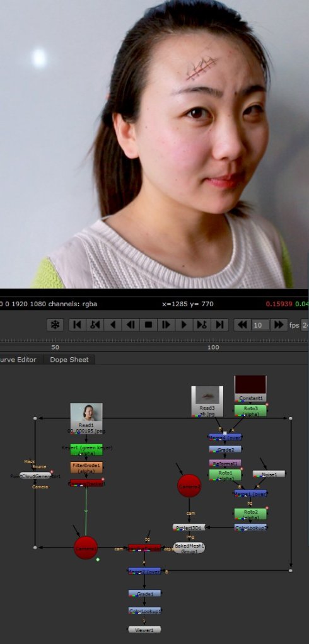The image size is (309, 644).
Task: Select the PointCloudGenerator1 node
Action: [35, 476]
